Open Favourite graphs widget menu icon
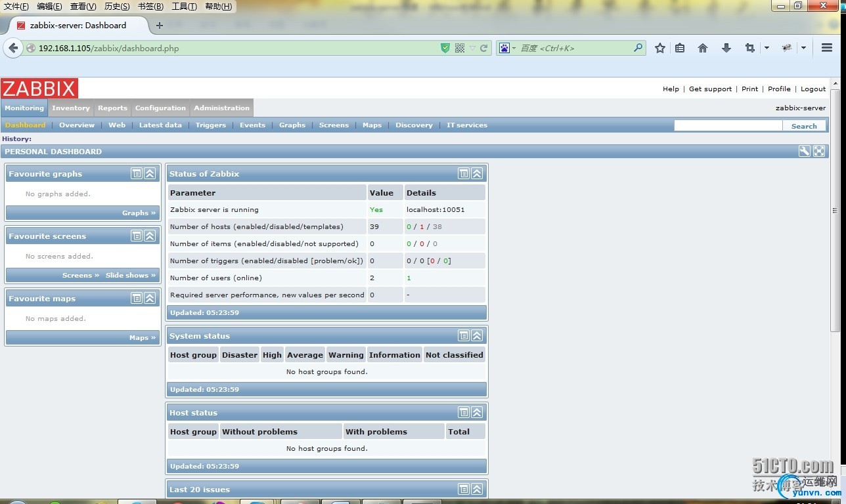846x504 pixels. (x=137, y=173)
